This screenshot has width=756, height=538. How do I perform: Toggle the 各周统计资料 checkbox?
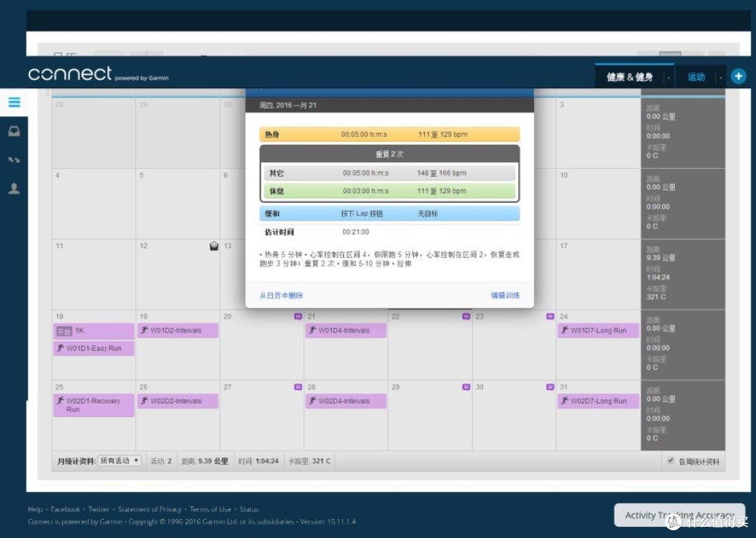(670, 460)
